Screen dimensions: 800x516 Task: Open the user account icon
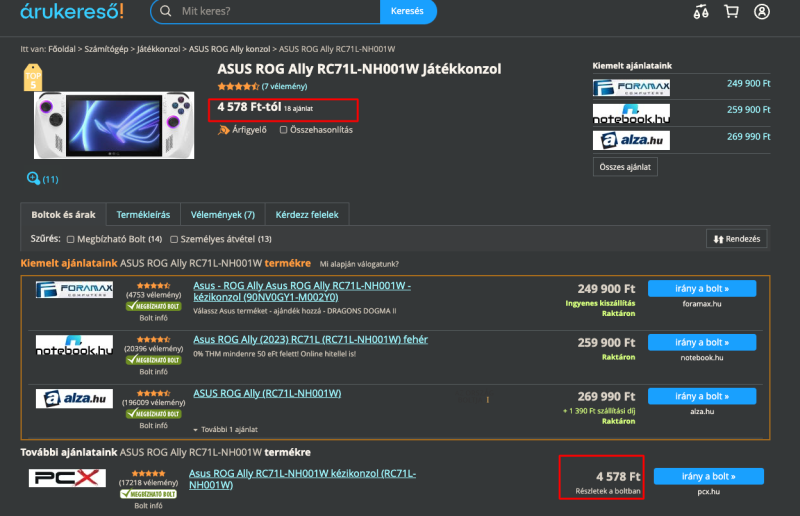coord(762,11)
